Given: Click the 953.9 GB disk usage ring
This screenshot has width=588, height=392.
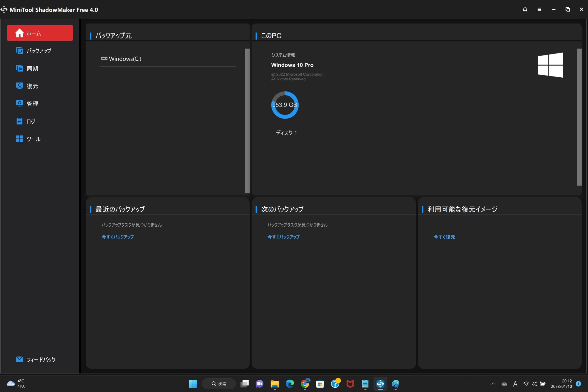Looking at the screenshot, I should (x=285, y=105).
